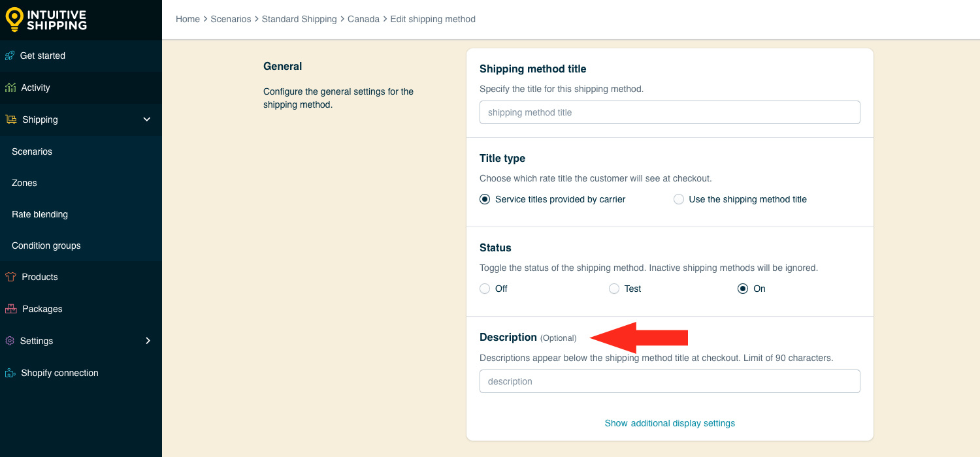The image size is (980, 457).
Task: Set status to On
Action: 743,289
